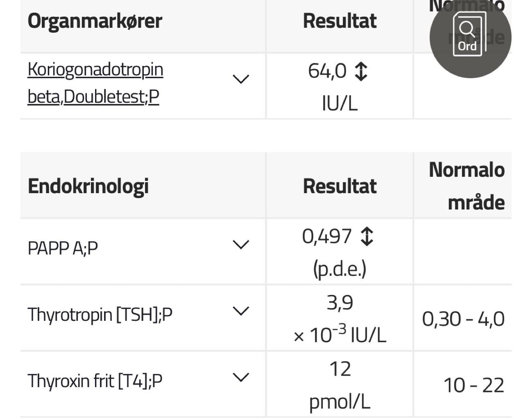Click the 10 - 22 normal range
Screen dimensions: 532x419
[x=473, y=385]
